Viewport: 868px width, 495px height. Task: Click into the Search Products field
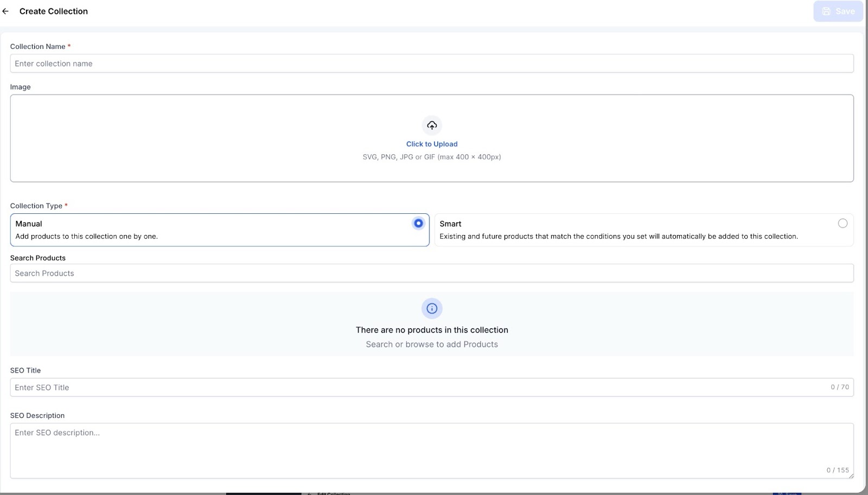click(431, 274)
